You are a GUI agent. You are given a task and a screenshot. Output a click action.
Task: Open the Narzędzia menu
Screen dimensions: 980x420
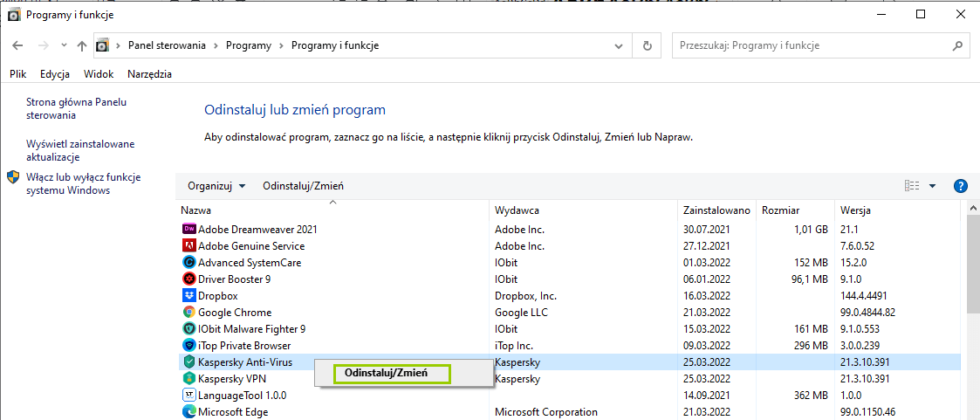coord(149,74)
